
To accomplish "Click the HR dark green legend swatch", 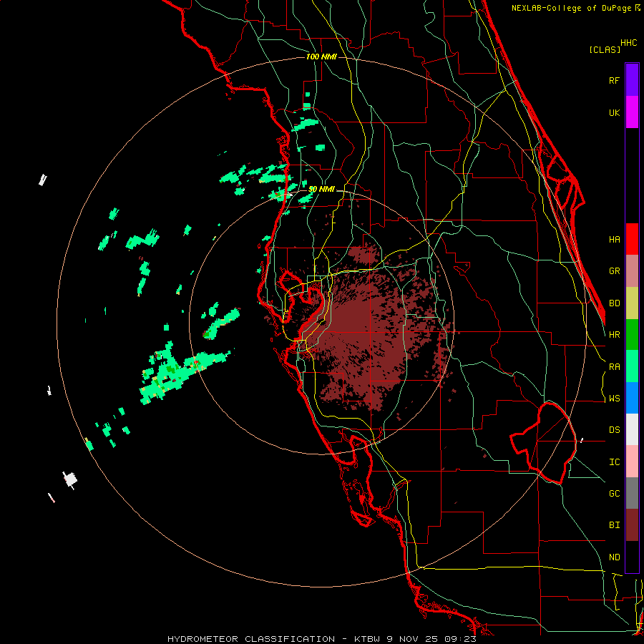I will (x=632, y=335).
